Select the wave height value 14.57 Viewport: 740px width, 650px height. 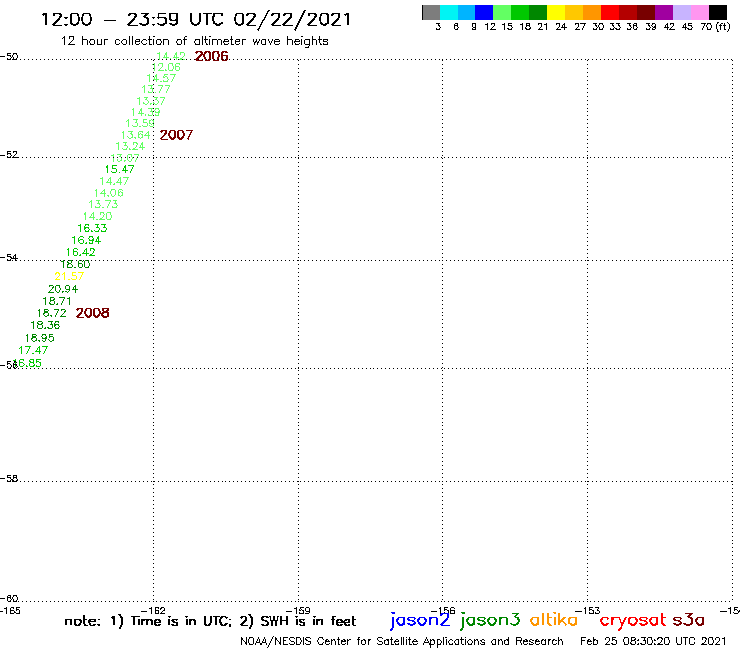[x=161, y=78]
